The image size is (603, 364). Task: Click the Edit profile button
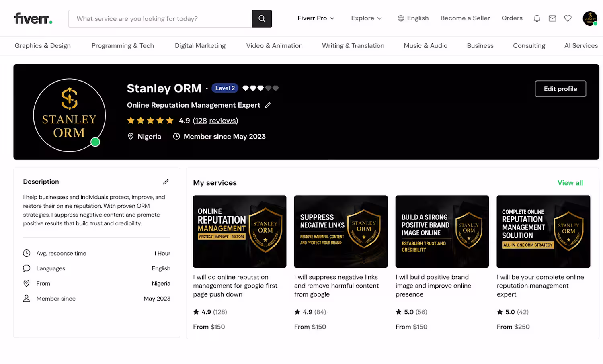[560, 89]
